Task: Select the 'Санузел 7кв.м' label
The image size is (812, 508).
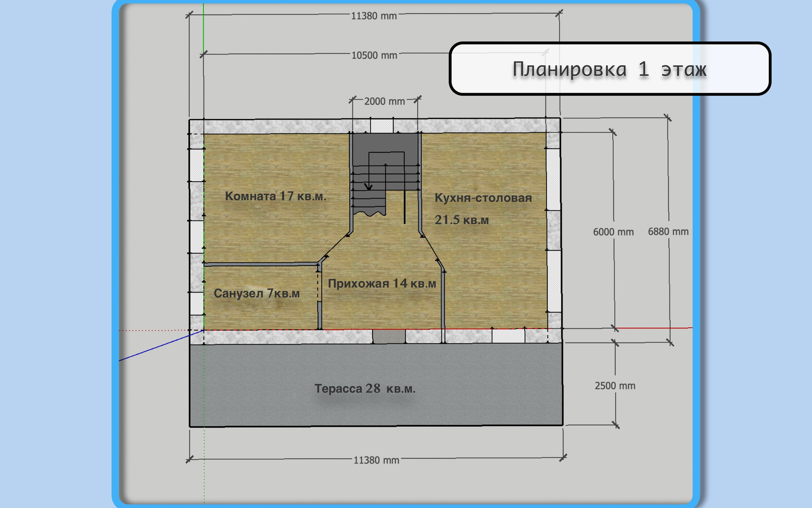Action: tap(256, 293)
